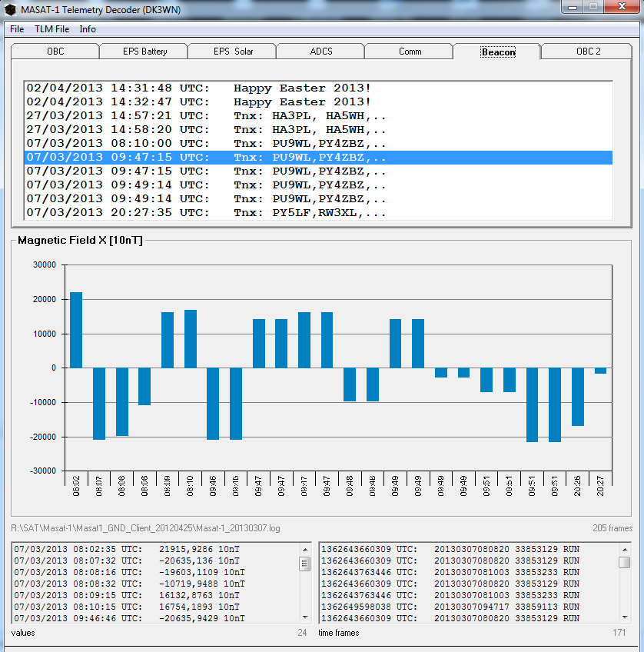Click the values list scrollbar up arrow
The image size is (644, 652).
pos(304,549)
